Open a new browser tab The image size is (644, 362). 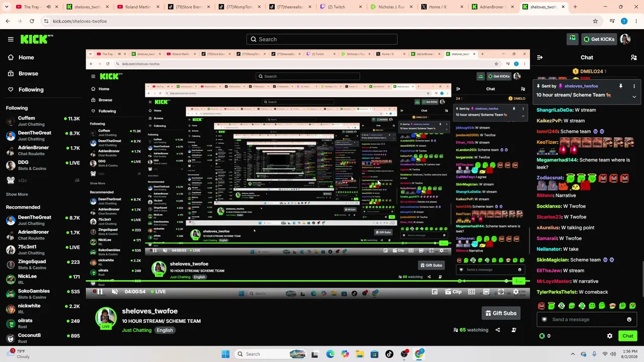coord(575,7)
